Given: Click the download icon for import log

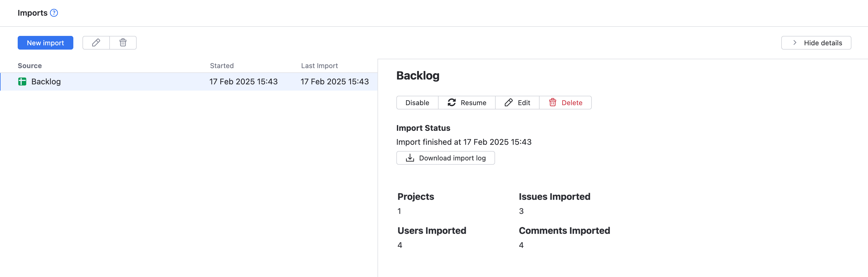Looking at the screenshot, I should (410, 158).
